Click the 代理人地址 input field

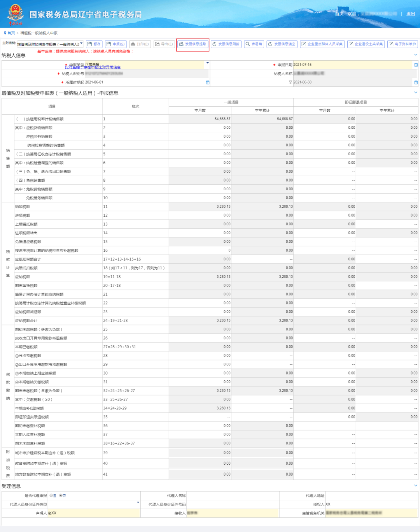(371, 496)
